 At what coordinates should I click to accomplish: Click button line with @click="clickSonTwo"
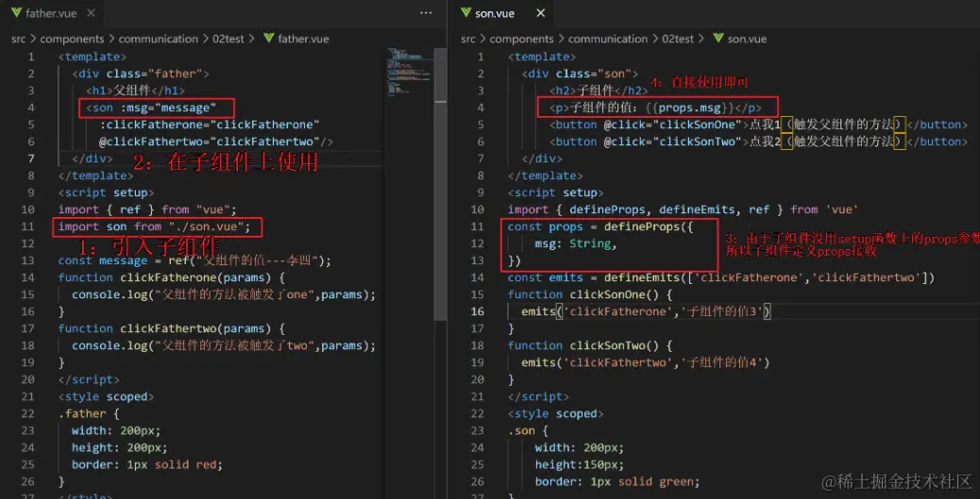pos(758,141)
